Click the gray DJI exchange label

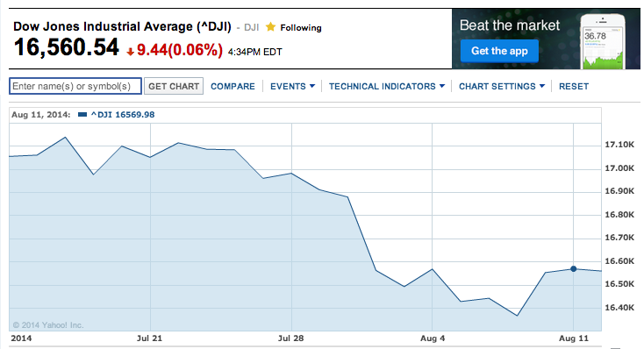251,27
